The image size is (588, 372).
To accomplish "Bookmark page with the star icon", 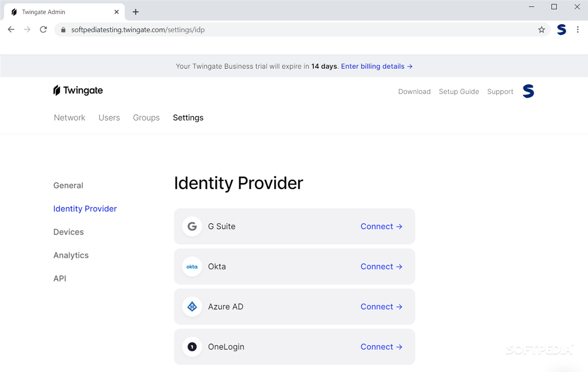I will click(x=542, y=30).
